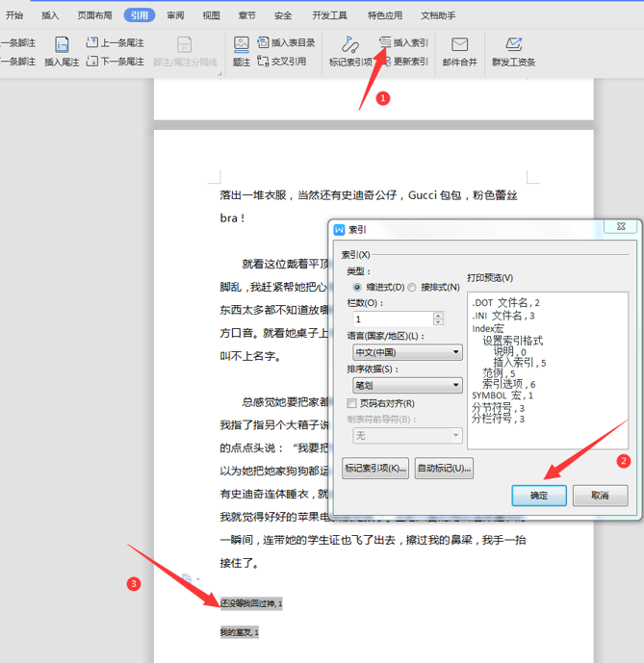Click the 自动标记(U)... button
Viewport: 644px width, 663px height.
(x=444, y=468)
